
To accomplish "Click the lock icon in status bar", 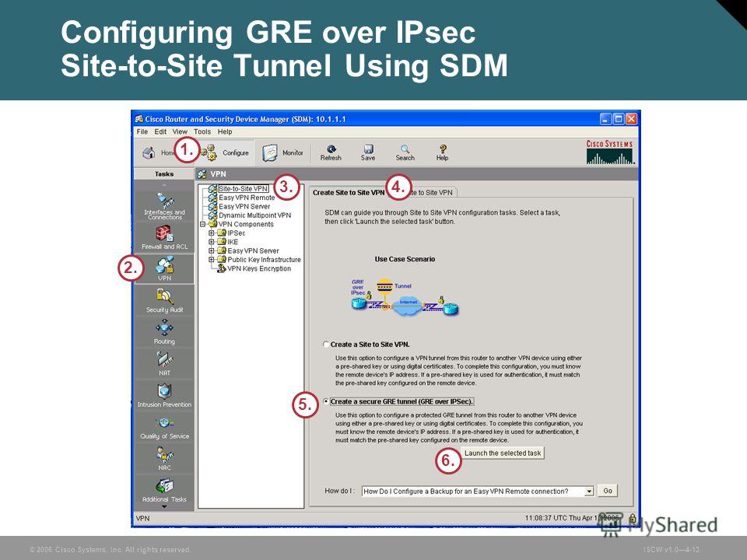I will 632,518.
